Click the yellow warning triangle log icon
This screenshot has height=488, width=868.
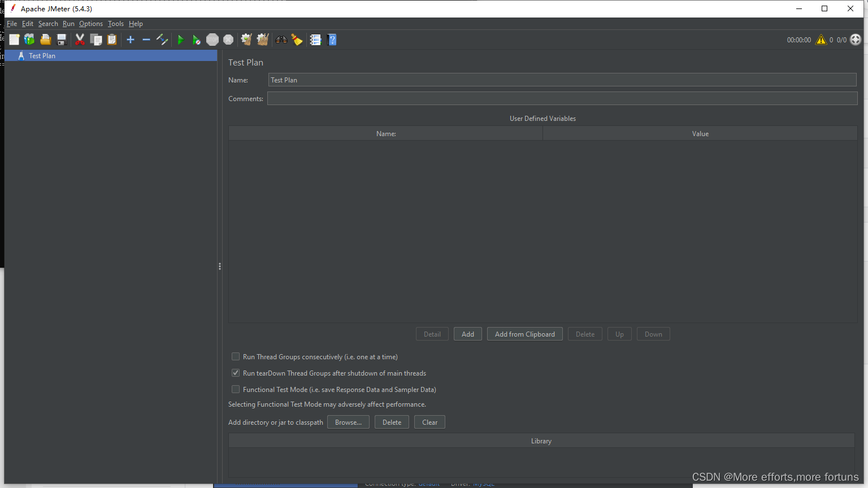[x=821, y=40]
